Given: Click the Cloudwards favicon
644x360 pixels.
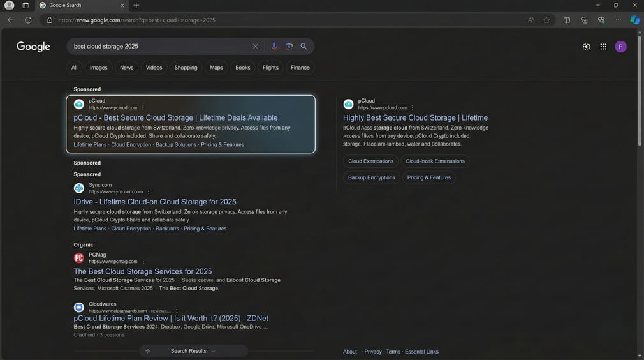Looking at the screenshot, I should coord(79,308).
